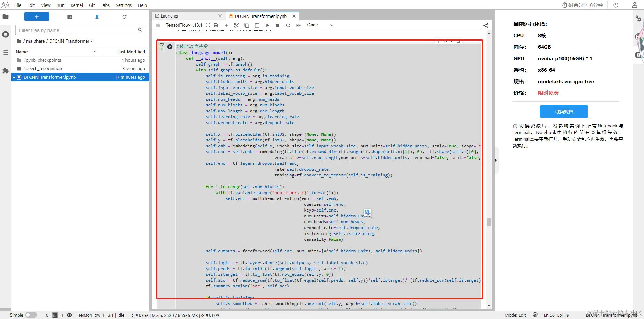Save the notebook with the disk icon
This screenshot has height=319, width=644.
[x=216, y=25]
